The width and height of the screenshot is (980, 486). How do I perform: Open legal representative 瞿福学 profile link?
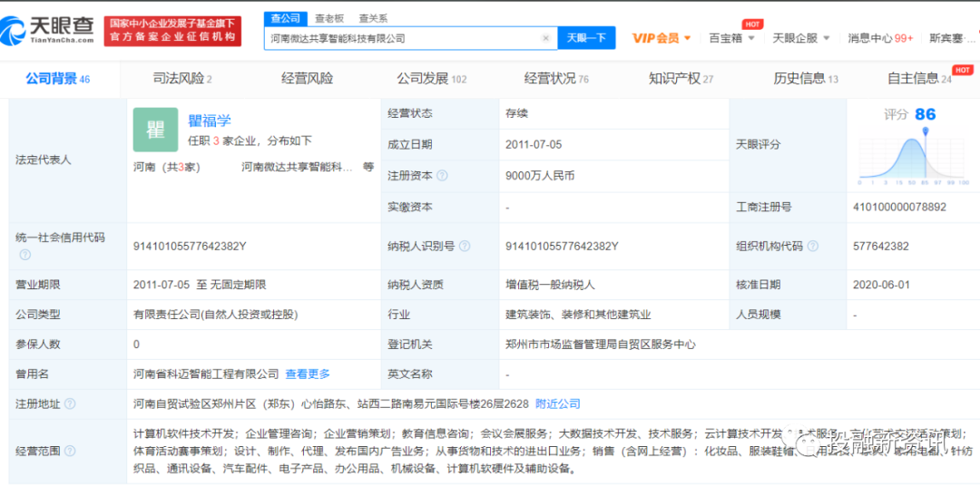click(210, 121)
